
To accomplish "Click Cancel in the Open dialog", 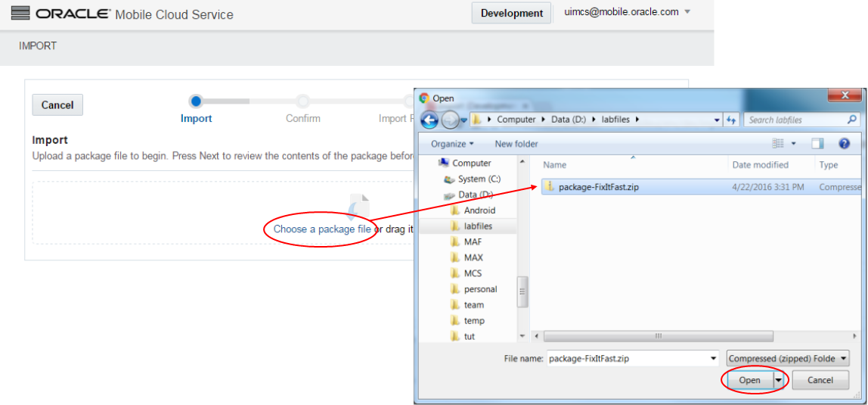I will (x=820, y=380).
